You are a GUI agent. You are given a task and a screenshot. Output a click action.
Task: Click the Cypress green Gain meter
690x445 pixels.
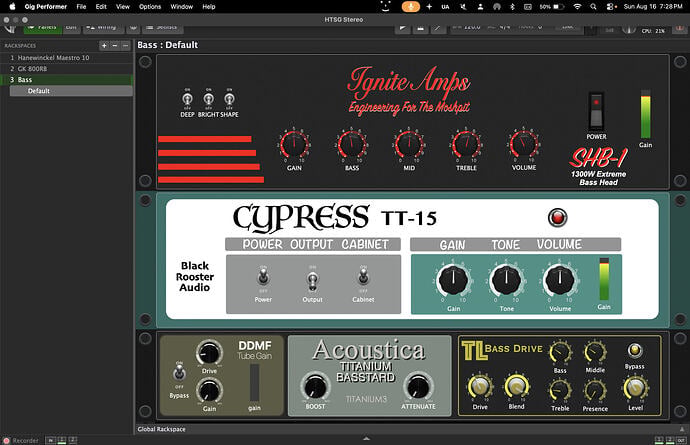point(604,279)
